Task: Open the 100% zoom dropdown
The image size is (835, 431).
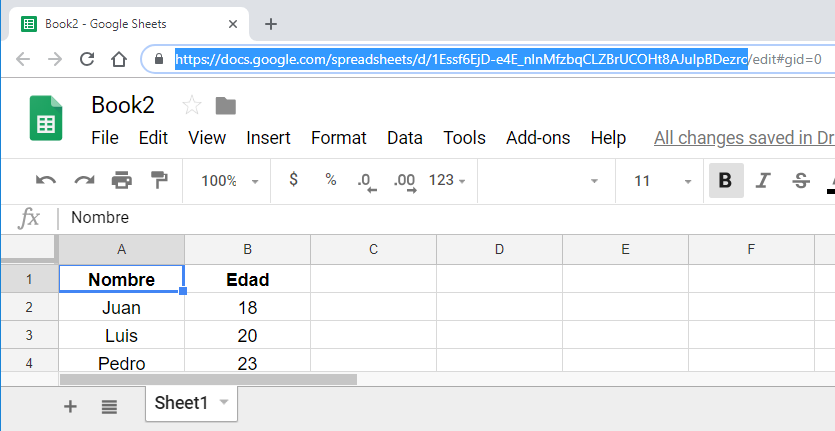Action: click(x=229, y=181)
